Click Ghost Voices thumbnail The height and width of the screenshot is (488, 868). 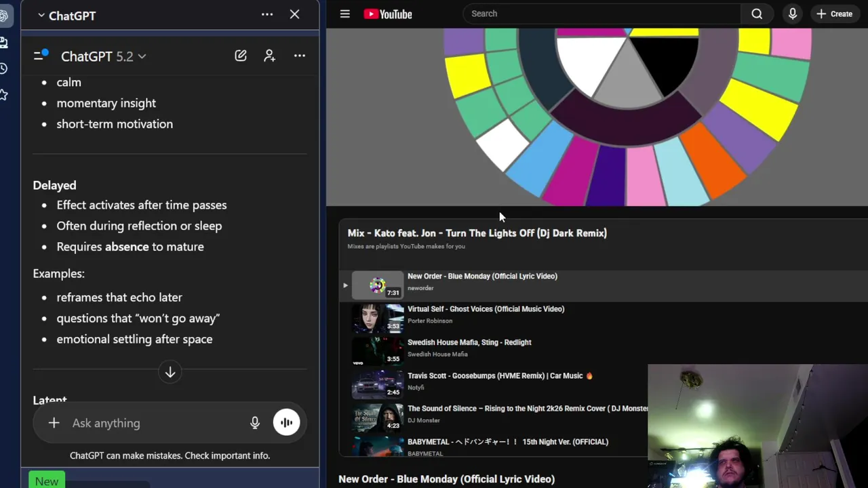coord(378,319)
